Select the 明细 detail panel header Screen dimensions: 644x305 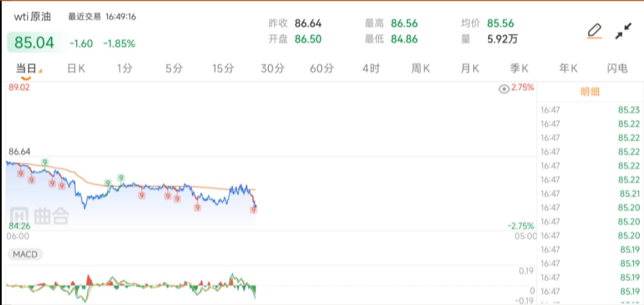[590, 92]
